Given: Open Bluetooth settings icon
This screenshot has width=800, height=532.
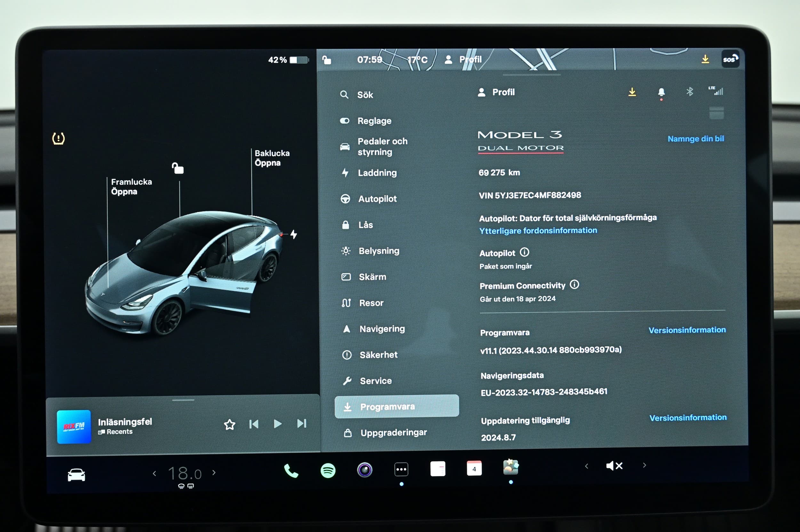Looking at the screenshot, I should [690, 91].
